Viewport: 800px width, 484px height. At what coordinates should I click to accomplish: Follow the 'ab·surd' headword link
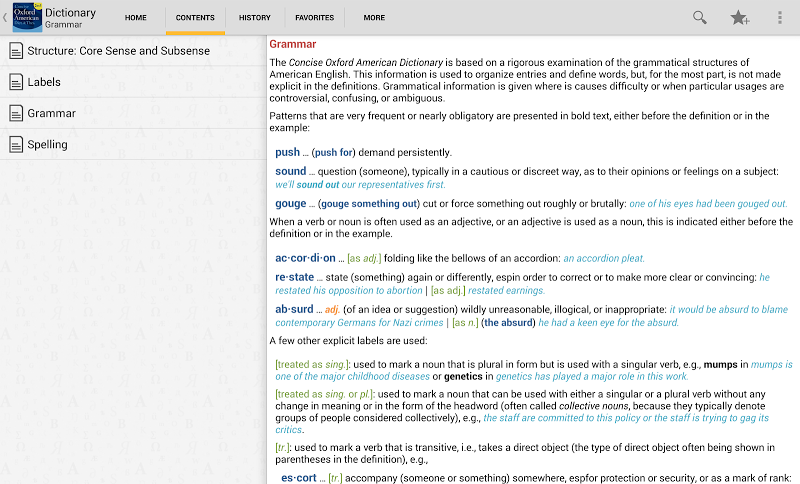pos(294,309)
